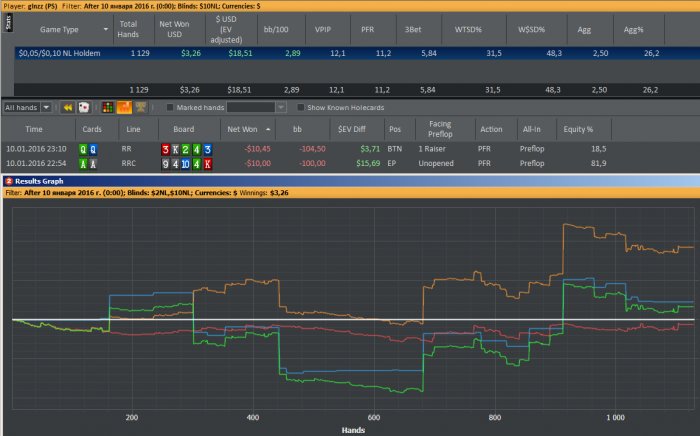Click the $3,71 EV diff value

coord(370,149)
